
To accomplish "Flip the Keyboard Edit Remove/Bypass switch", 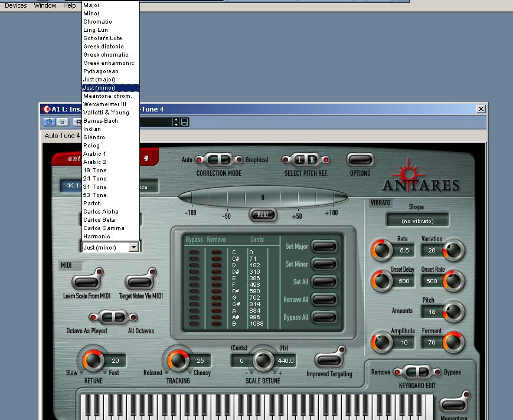I will click(417, 372).
